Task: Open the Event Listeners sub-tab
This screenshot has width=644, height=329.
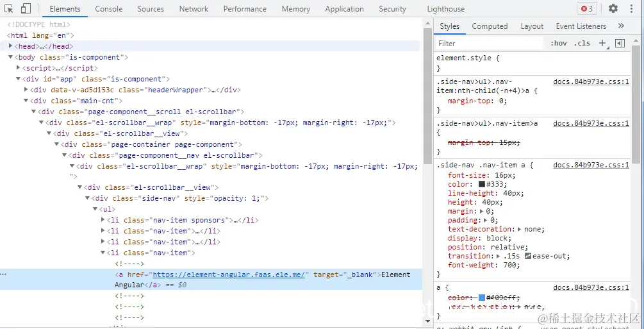Action: (x=581, y=26)
